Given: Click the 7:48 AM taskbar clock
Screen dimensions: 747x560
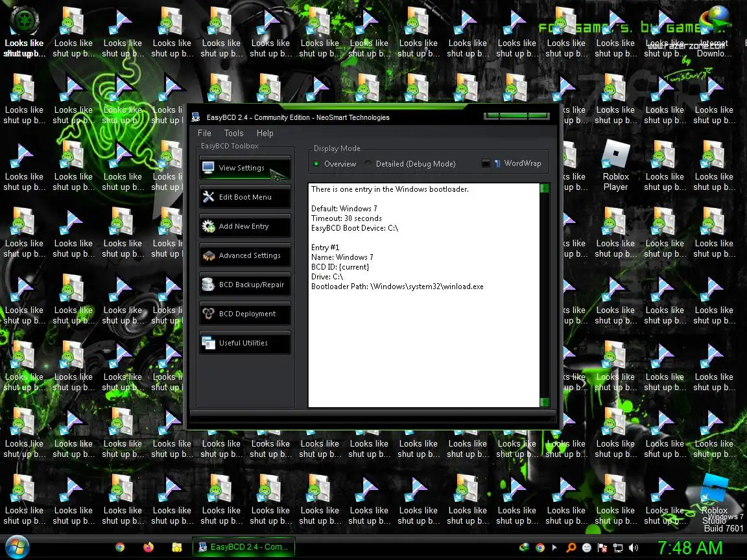Looking at the screenshot, I should [x=690, y=548].
